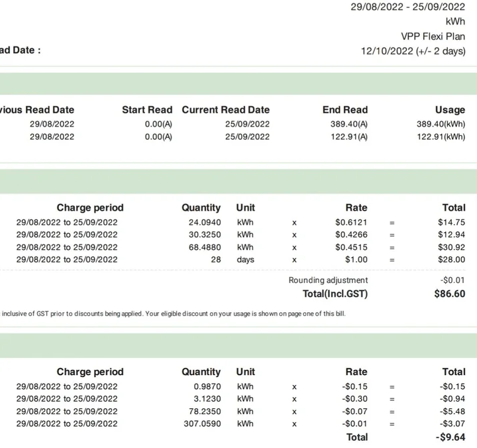Click the GST discount footnote text
This screenshot has height=448, width=477.
point(174,313)
